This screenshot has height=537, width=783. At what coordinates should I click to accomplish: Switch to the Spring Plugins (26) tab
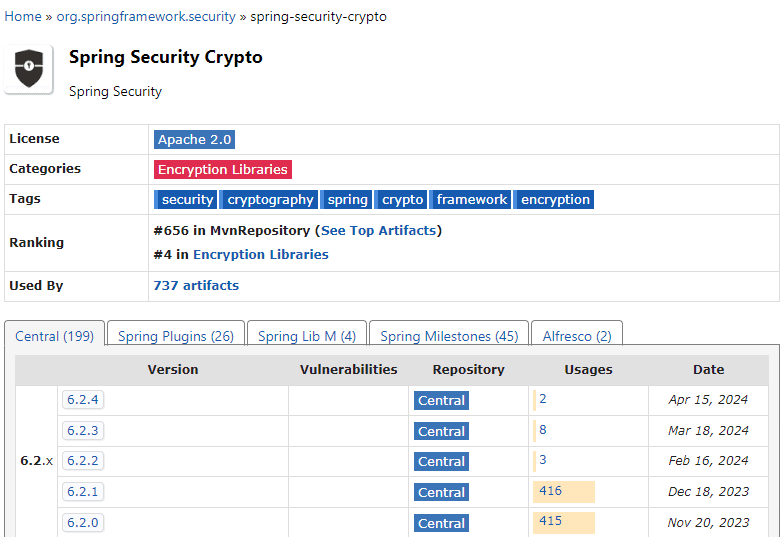pos(176,336)
